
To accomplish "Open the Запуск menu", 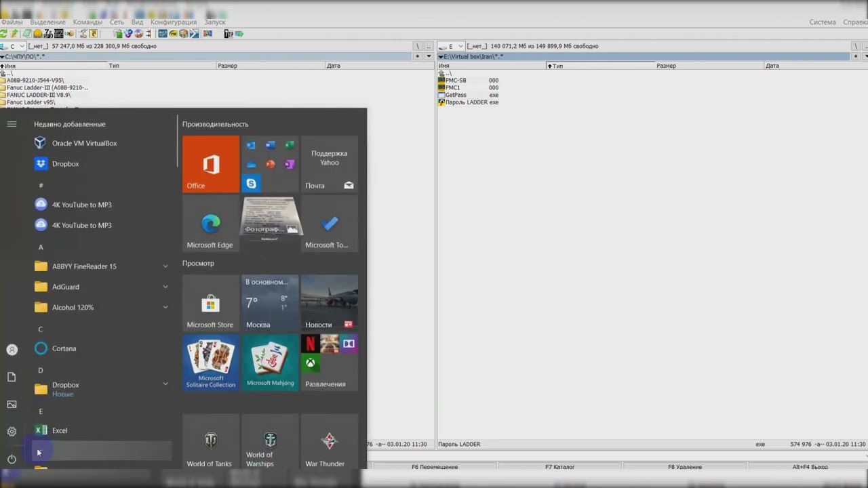I will coord(214,22).
